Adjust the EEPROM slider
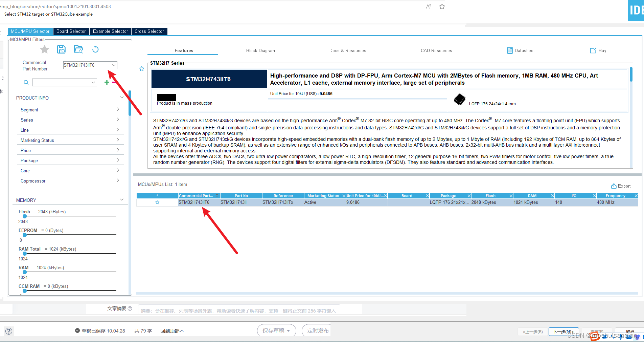 pyautogui.click(x=25, y=235)
